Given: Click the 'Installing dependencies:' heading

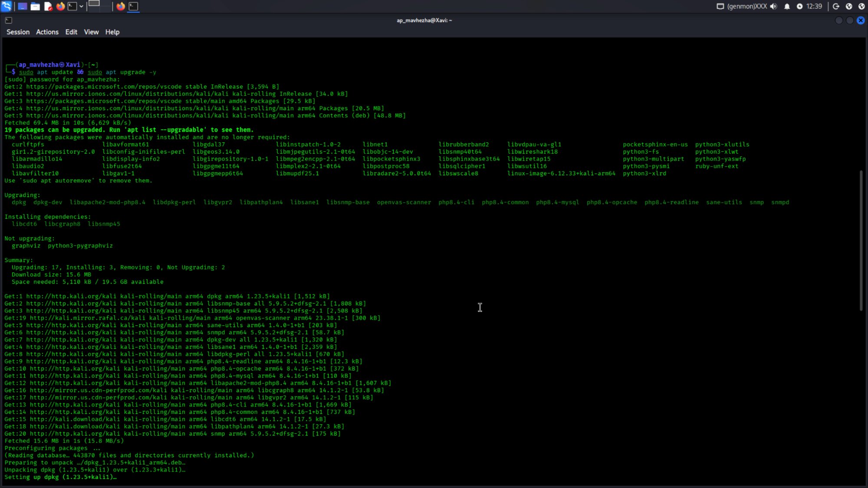Looking at the screenshot, I should click(48, 216).
